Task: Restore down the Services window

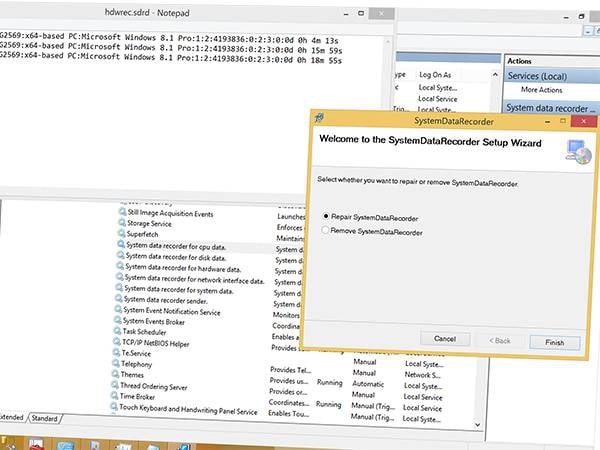Action: pyautogui.click(x=581, y=16)
